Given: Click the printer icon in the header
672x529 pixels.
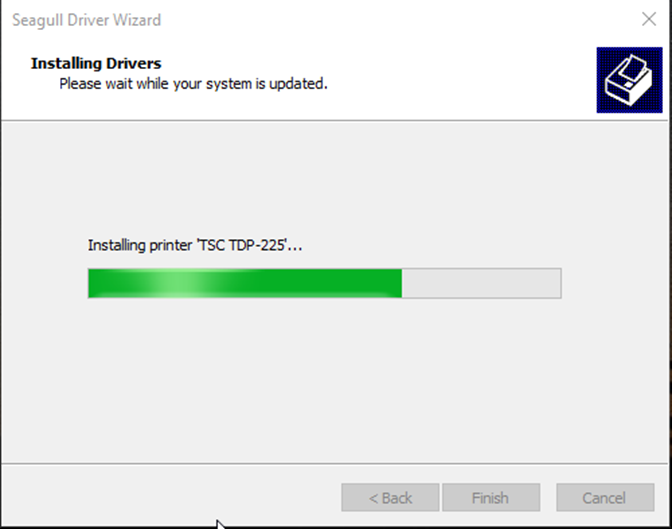Looking at the screenshot, I should [x=629, y=80].
